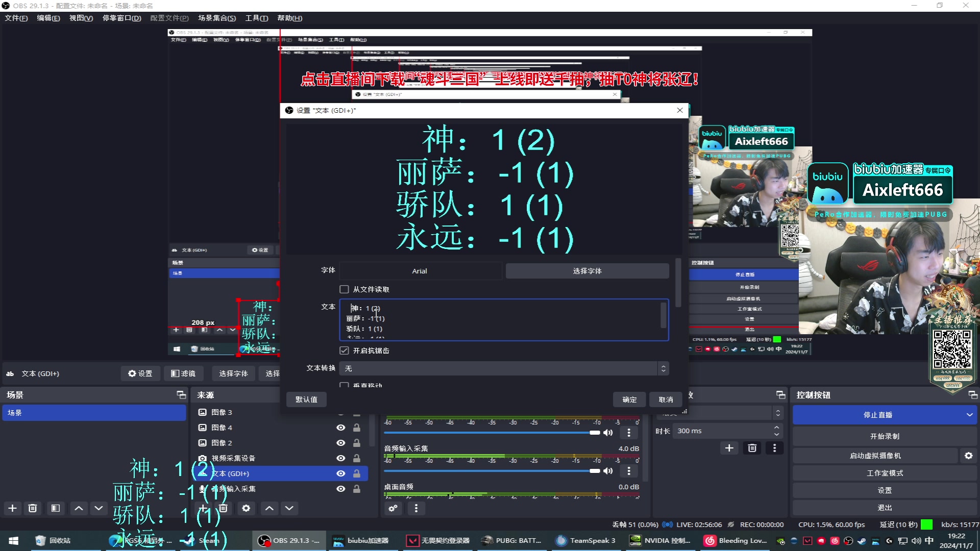980x551 pixels.
Task: Remove selected source with trash icon
Action: coord(223,508)
